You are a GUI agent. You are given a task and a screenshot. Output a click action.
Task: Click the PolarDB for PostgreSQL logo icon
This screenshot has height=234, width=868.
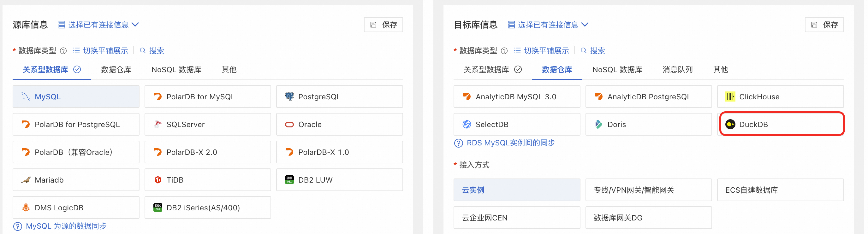[26, 124]
